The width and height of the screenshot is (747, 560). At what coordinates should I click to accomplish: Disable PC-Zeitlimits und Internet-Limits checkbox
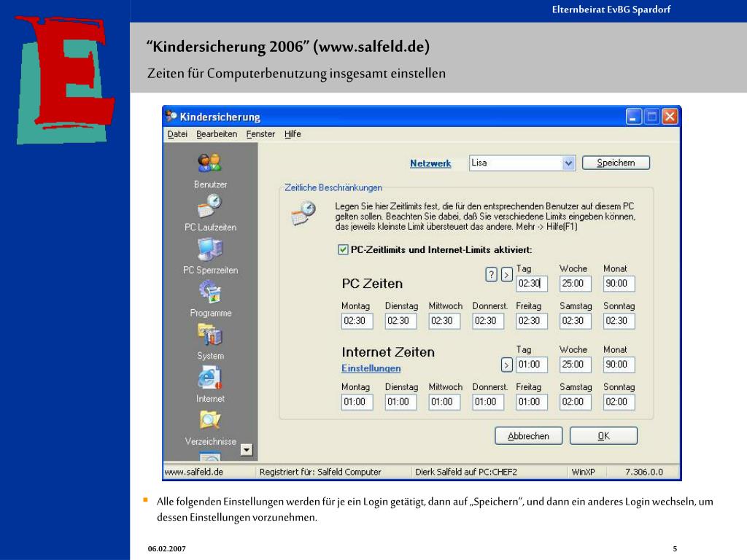343,249
